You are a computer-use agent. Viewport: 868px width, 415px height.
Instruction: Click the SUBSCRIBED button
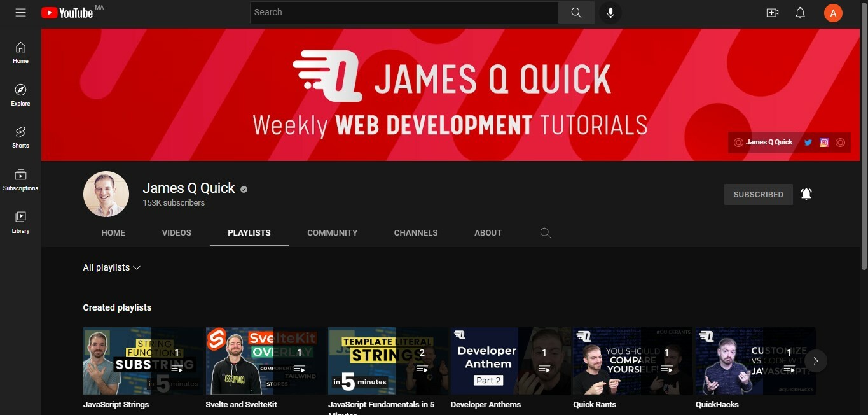click(x=758, y=193)
